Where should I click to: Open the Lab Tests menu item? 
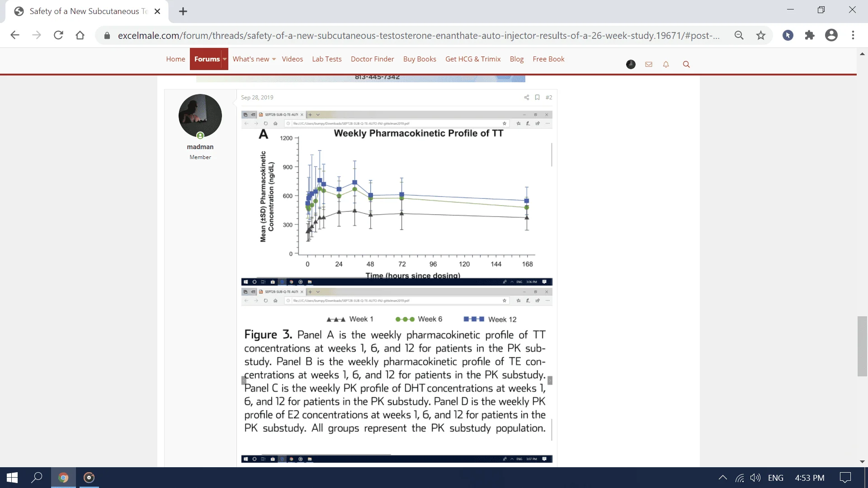click(x=326, y=59)
